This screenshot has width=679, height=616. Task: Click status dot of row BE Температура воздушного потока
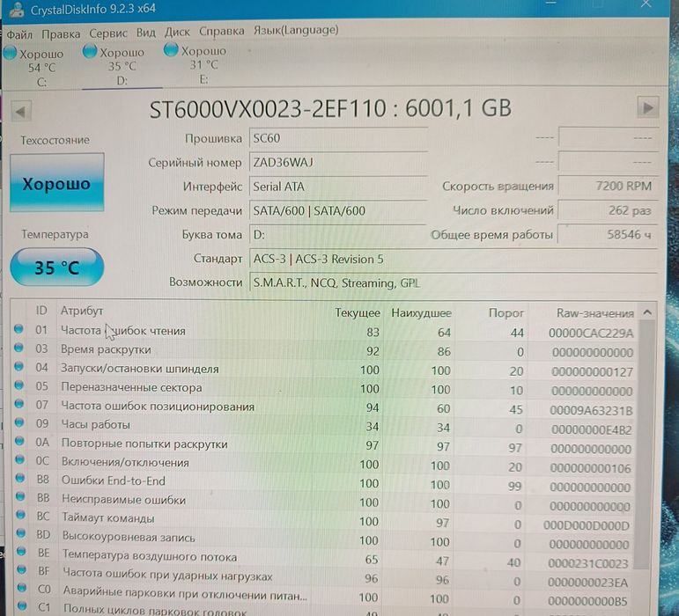click(21, 552)
